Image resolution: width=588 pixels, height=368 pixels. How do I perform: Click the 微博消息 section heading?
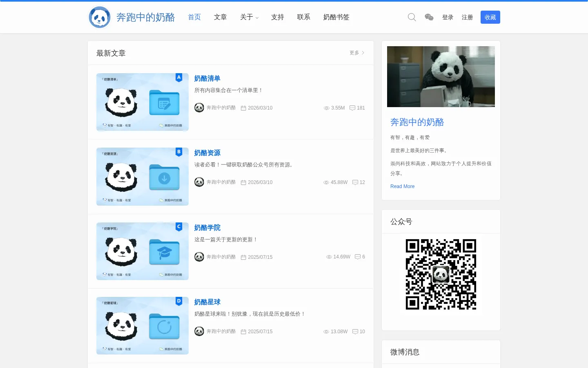tap(405, 352)
